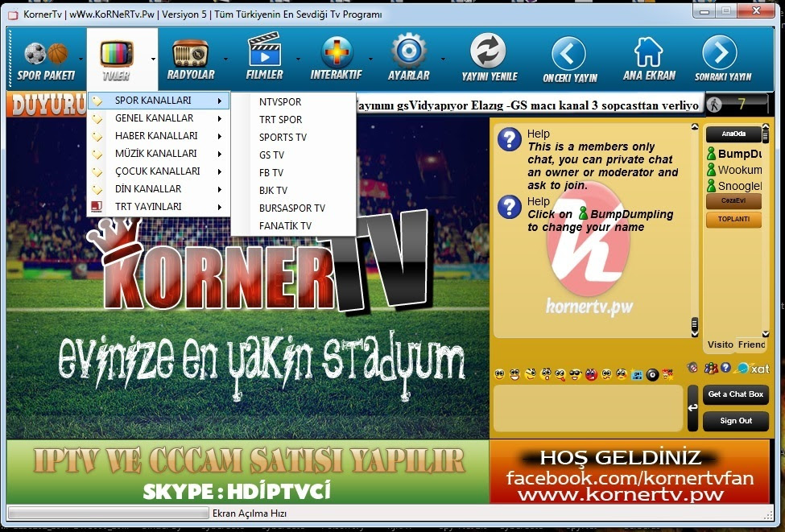
Task: Go to Sonraki Yayın next stream
Action: click(722, 59)
